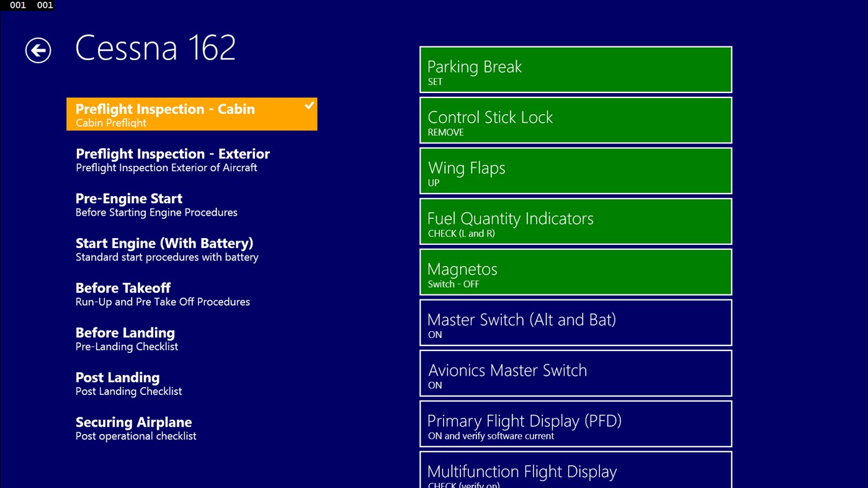Image resolution: width=868 pixels, height=488 pixels.
Task: Mark Multifunction Flight Display as checked
Action: click(x=575, y=471)
